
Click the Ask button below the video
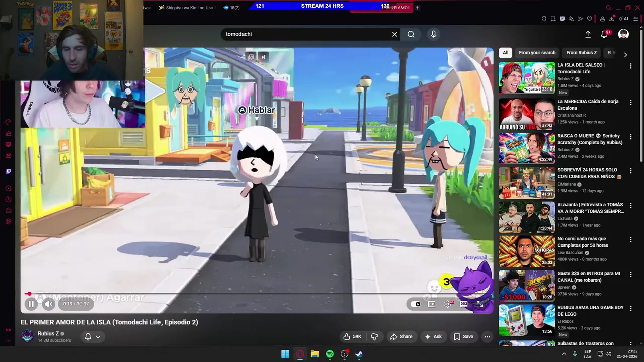[x=433, y=337]
